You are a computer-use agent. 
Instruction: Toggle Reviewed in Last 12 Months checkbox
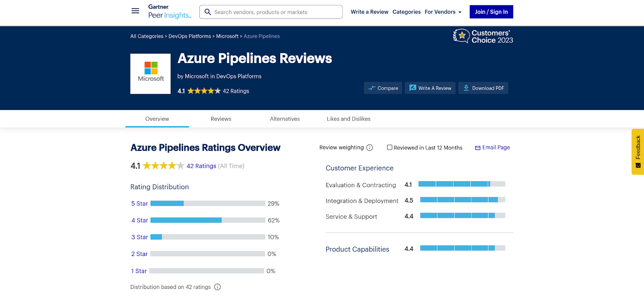390,147
